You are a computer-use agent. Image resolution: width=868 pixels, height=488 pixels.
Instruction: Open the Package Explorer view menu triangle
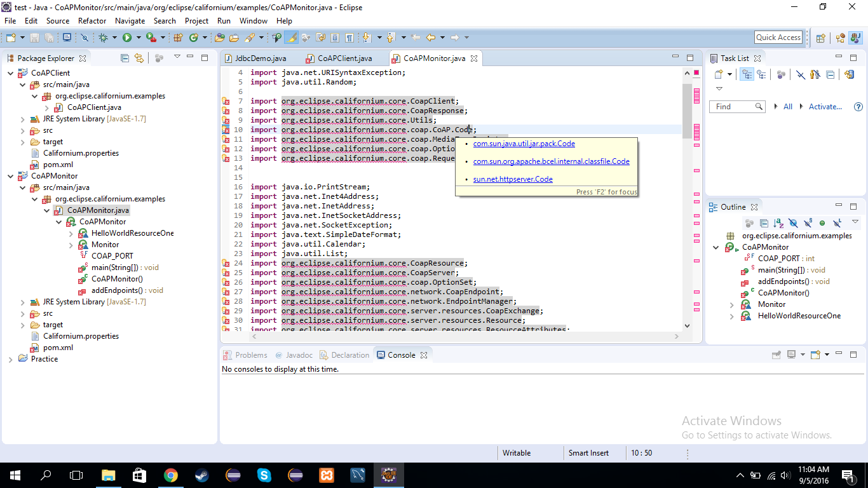pos(177,57)
